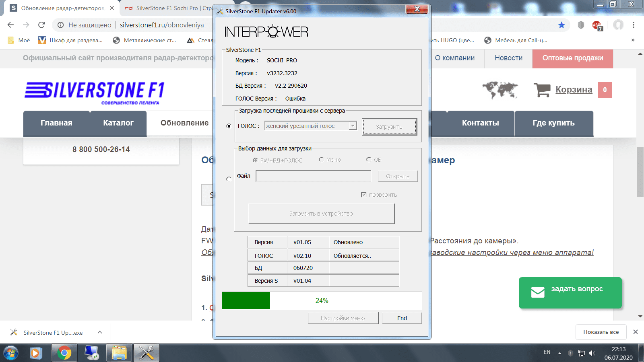644x362 pixels.
Task: Click the phone number 8 800 500-26-14
Action: point(101,149)
